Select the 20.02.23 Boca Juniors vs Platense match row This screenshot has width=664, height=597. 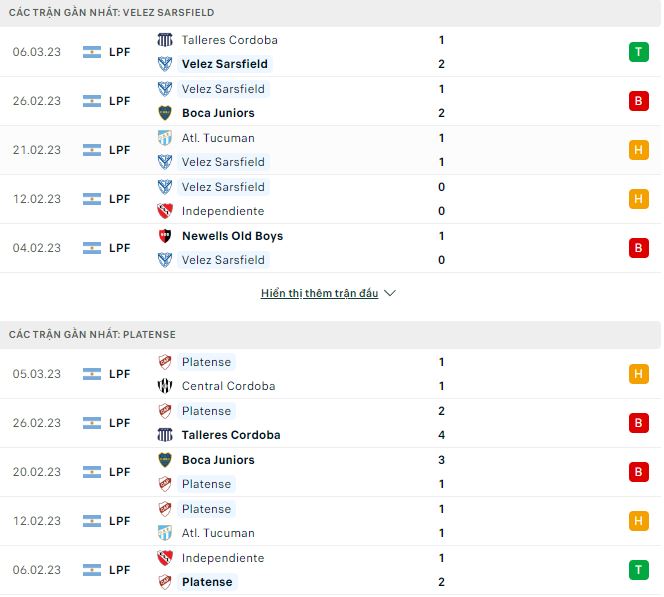pyautogui.click(x=330, y=472)
